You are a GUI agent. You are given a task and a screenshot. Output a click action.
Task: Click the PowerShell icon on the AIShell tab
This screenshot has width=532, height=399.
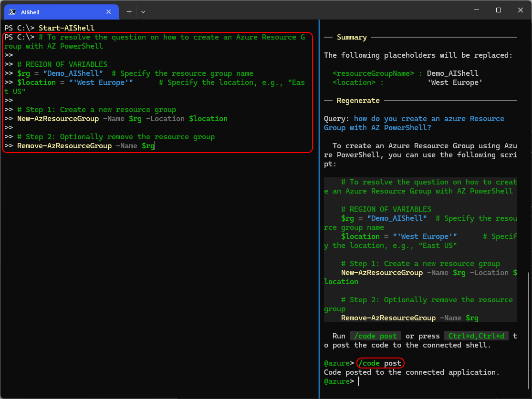pos(12,12)
